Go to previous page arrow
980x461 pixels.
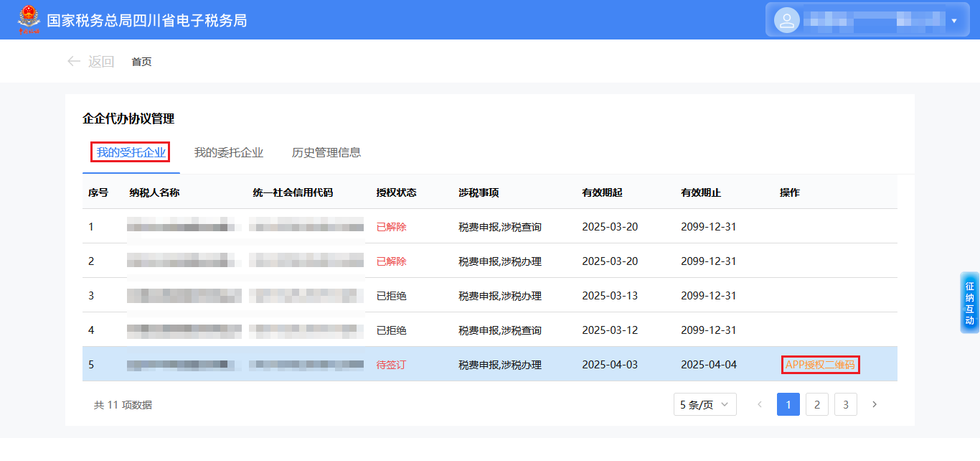pyautogui.click(x=760, y=404)
